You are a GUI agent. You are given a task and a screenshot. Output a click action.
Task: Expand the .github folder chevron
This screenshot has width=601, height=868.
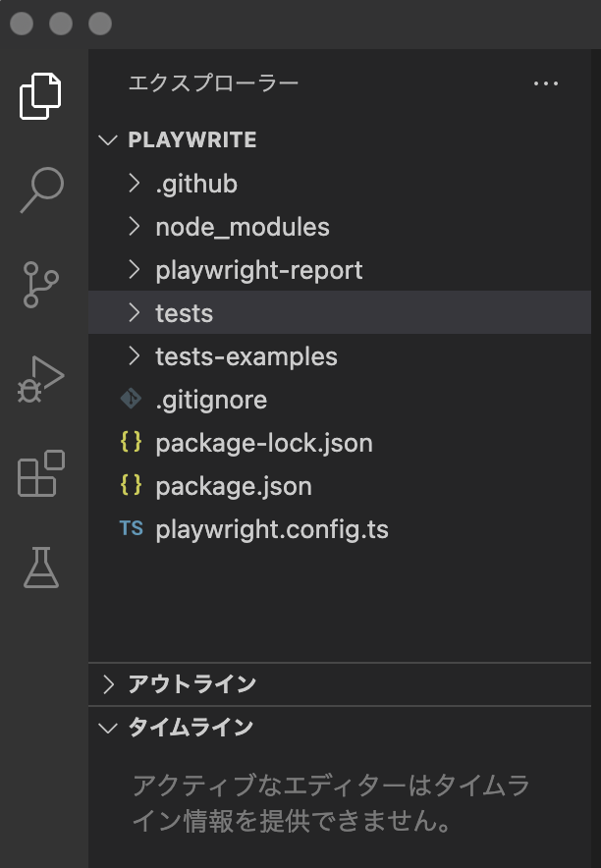tap(134, 183)
